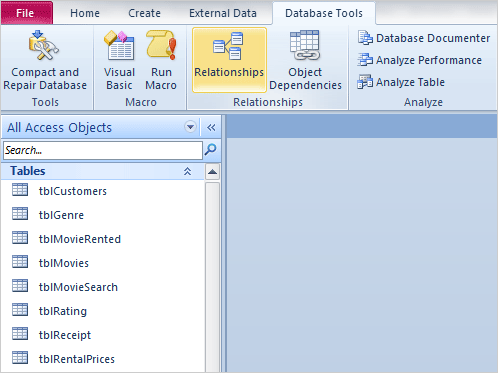Select the tblMovieRented table name
The image size is (498, 373).
(80, 239)
